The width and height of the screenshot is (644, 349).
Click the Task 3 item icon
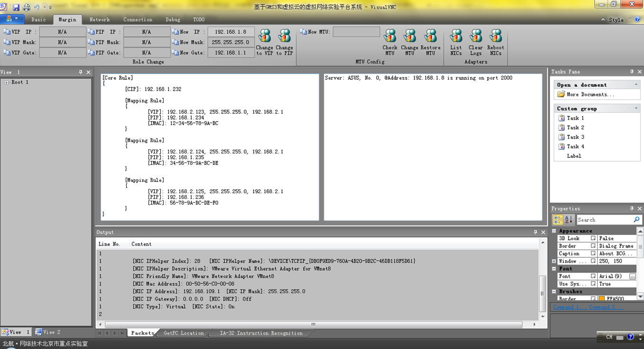coord(561,137)
